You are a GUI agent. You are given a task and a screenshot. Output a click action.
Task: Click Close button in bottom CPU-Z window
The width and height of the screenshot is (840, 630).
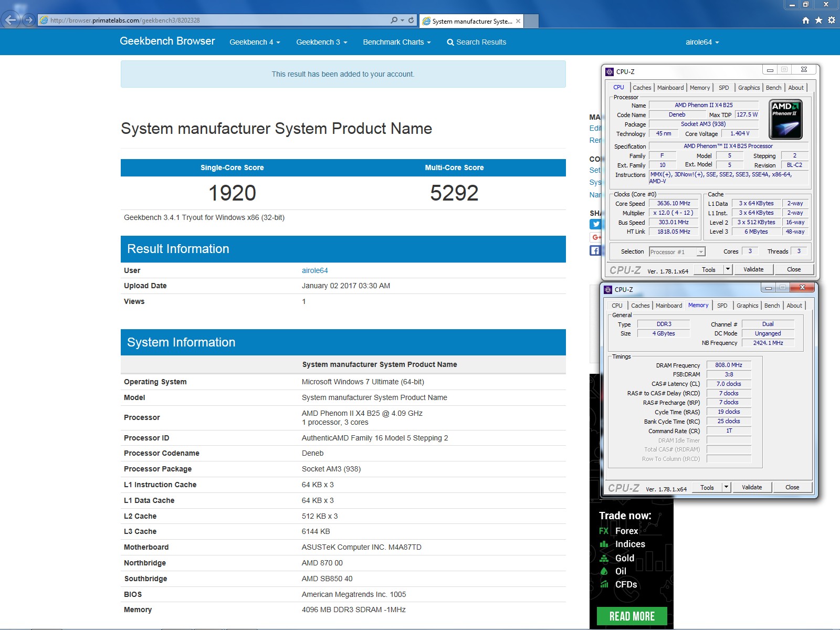click(x=792, y=487)
